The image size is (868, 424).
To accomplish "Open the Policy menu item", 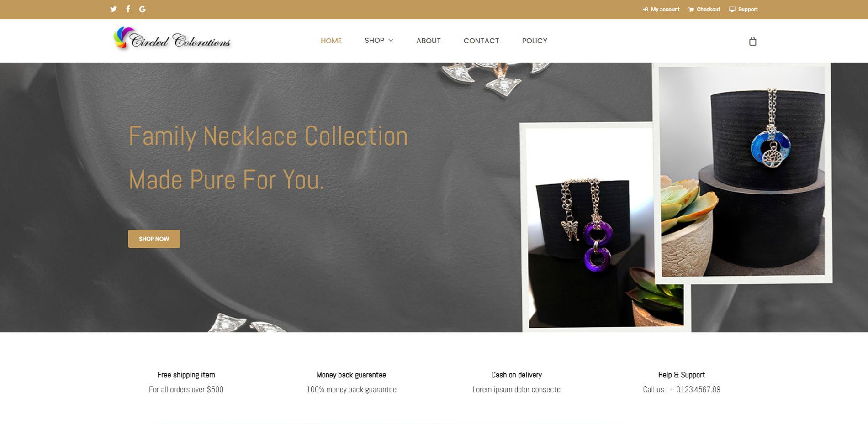I will point(535,41).
